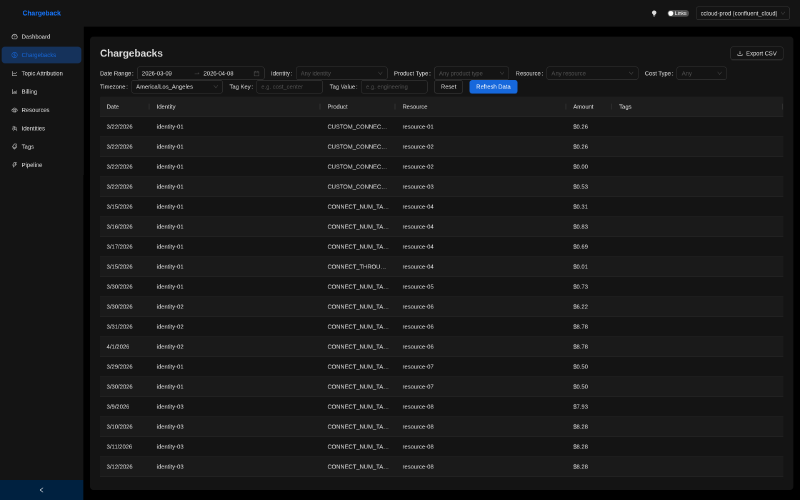Click the Date column header

click(125, 107)
